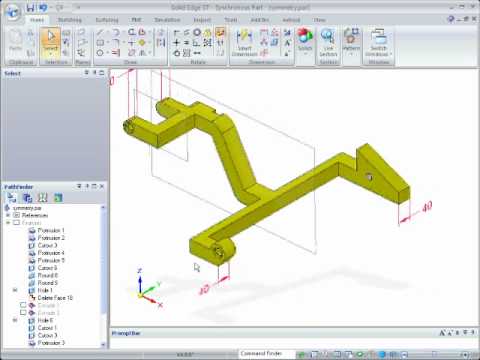Open the Live Section tool
Screen dimensions: 480x360
tap(328, 42)
